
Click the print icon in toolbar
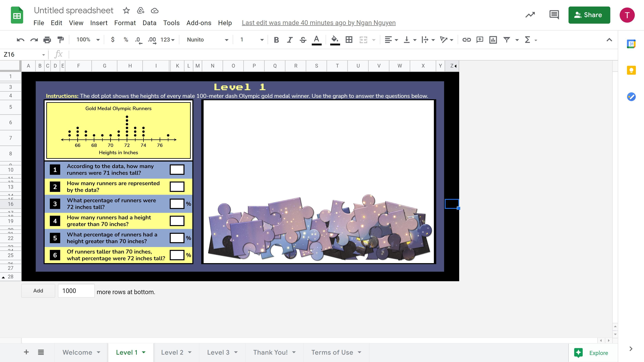tap(47, 40)
